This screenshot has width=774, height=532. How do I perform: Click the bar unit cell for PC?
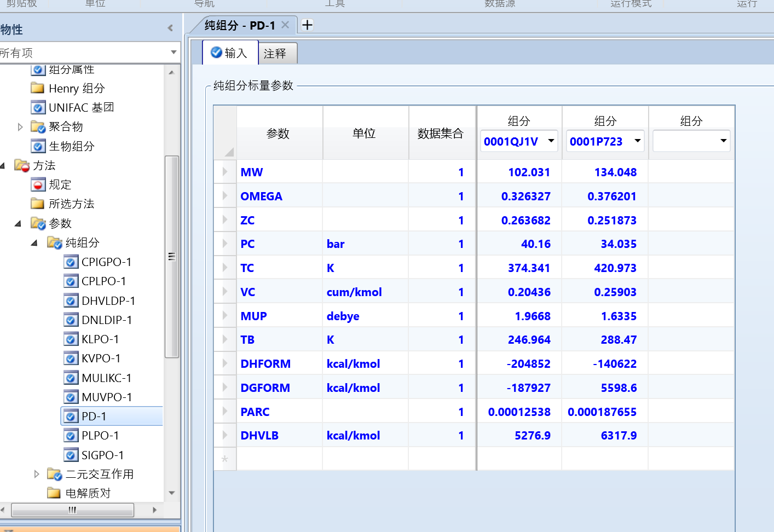coord(365,244)
